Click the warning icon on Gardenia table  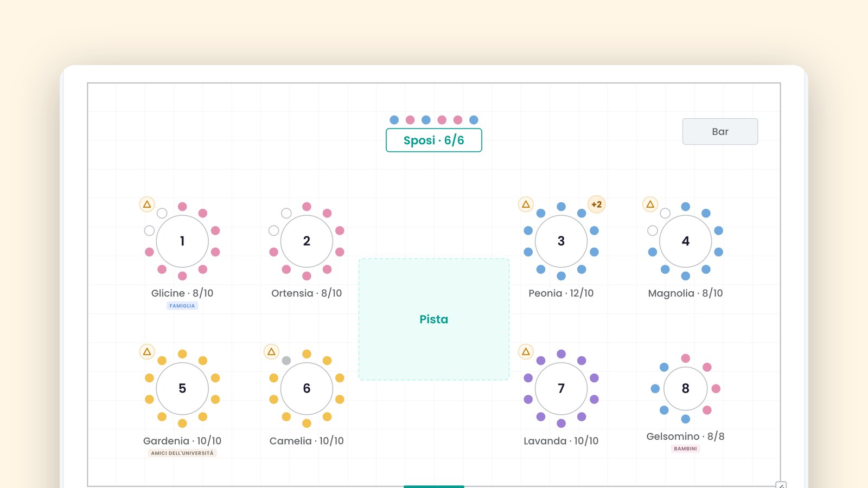147,352
